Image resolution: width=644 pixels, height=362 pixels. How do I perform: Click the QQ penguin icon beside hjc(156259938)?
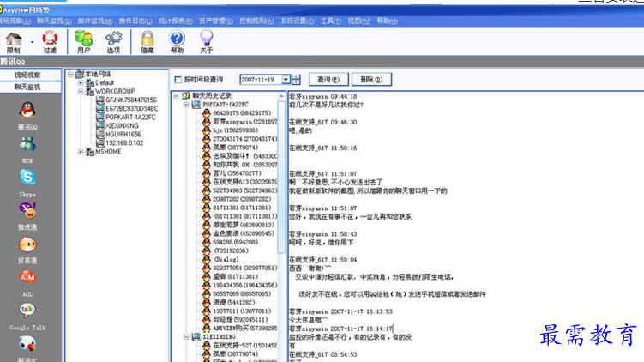pyautogui.click(x=207, y=130)
